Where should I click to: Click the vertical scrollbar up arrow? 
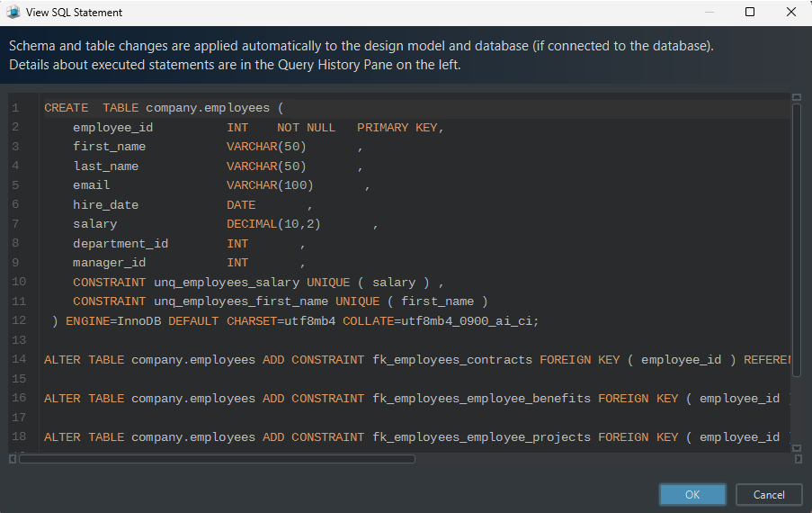tap(797, 97)
